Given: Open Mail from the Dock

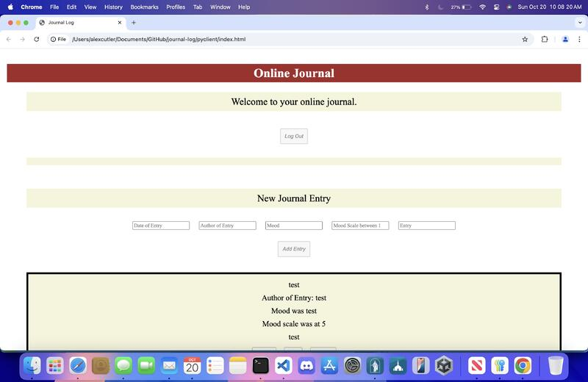Looking at the screenshot, I should click(x=169, y=366).
